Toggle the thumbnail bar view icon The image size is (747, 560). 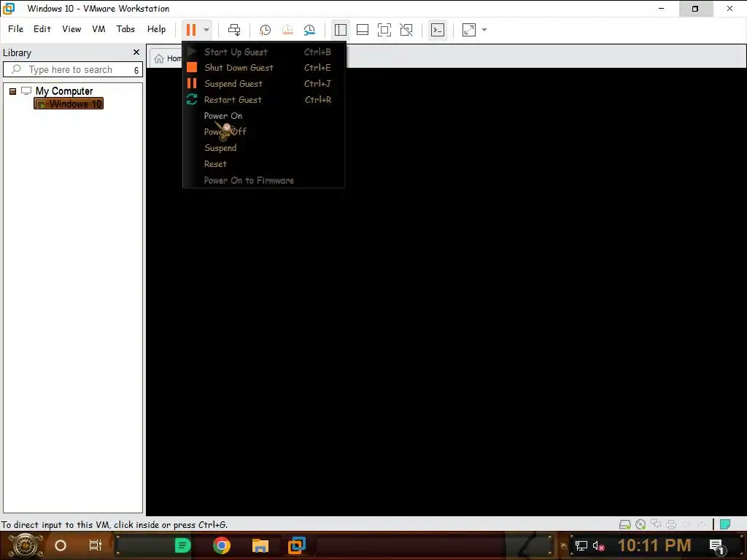coord(362,30)
